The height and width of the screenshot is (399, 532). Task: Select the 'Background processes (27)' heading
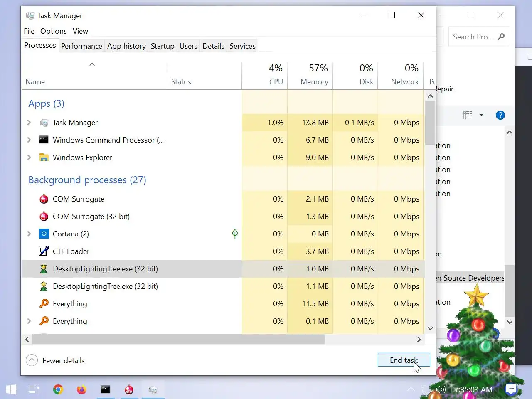(87, 180)
